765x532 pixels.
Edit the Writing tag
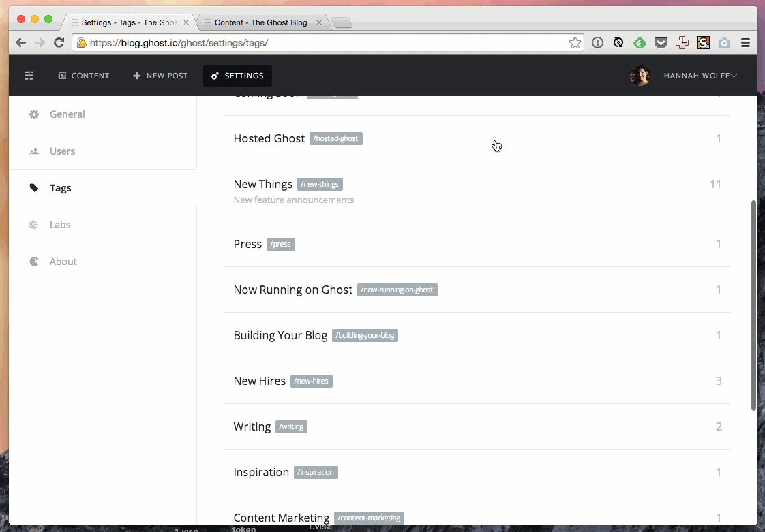(x=477, y=426)
